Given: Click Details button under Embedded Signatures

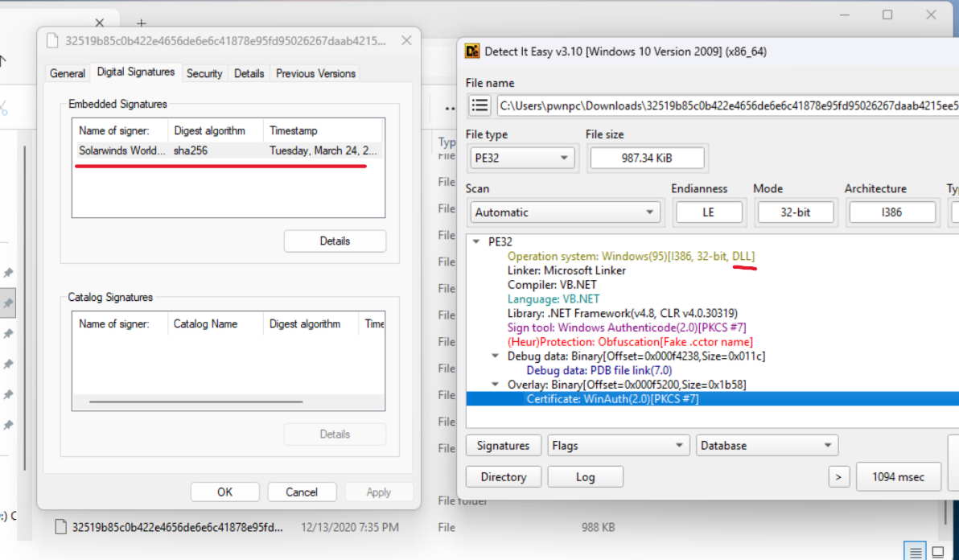Looking at the screenshot, I should [x=335, y=241].
